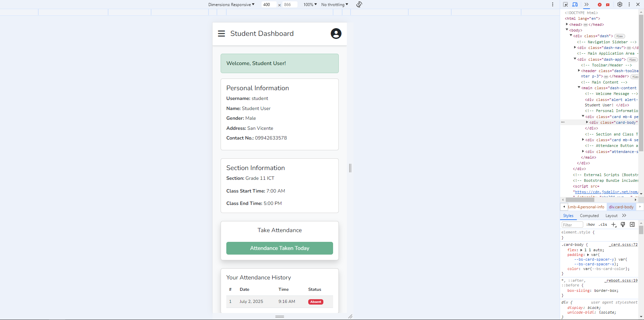Switch to the Layout tab

(611, 216)
